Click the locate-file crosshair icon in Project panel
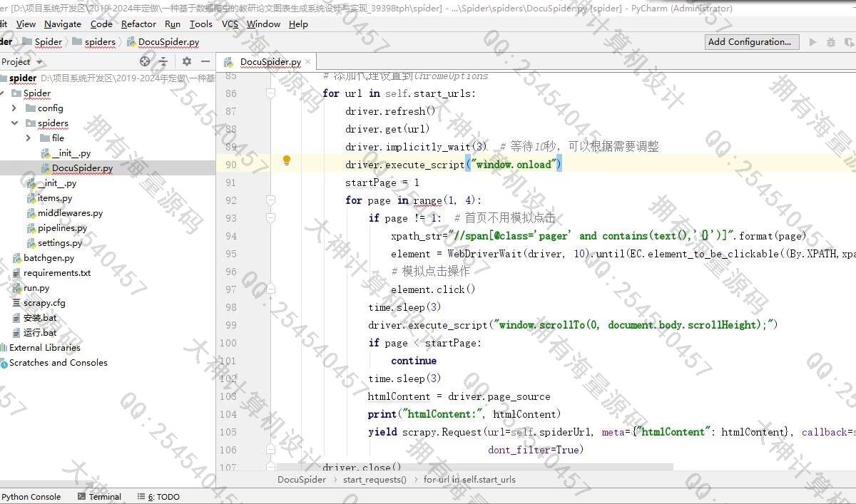This screenshot has width=856, height=504. (145, 61)
